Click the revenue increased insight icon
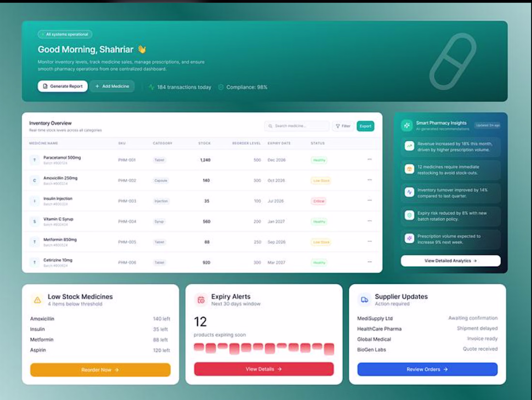 point(410,146)
